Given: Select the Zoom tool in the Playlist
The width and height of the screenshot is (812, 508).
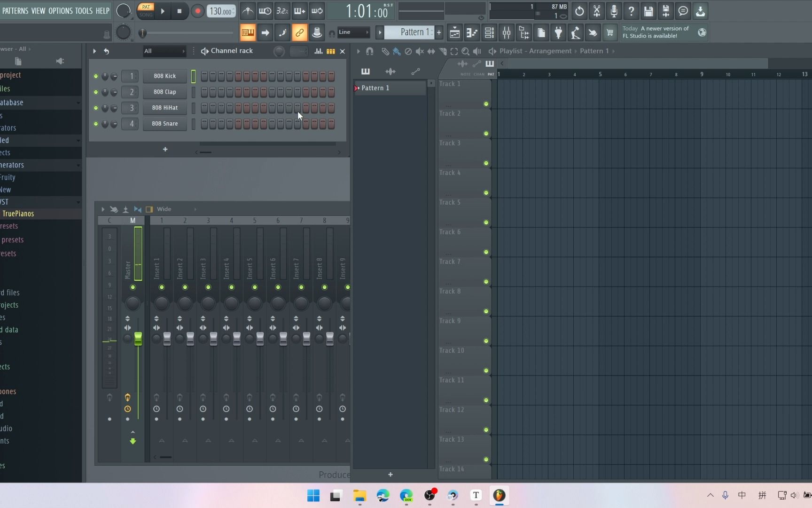Looking at the screenshot, I should 465,51.
